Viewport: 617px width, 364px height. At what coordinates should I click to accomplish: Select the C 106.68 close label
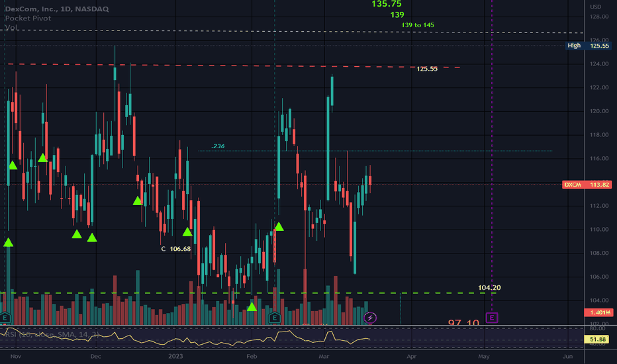[x=176, y=249]
